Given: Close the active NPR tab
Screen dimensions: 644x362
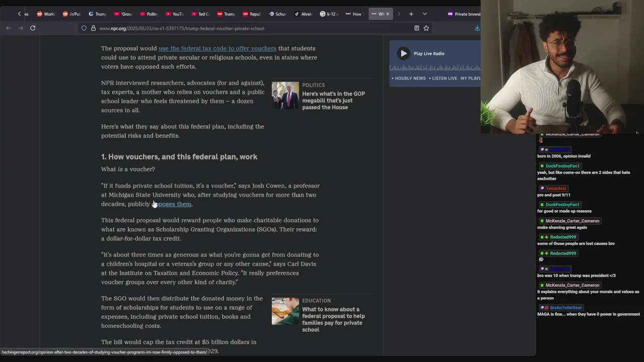Looking at the screenshot, I should [387, 14].
